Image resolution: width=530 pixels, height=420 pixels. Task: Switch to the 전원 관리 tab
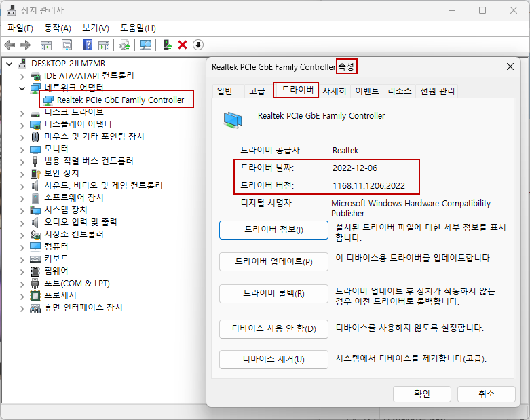click(437, 91)
